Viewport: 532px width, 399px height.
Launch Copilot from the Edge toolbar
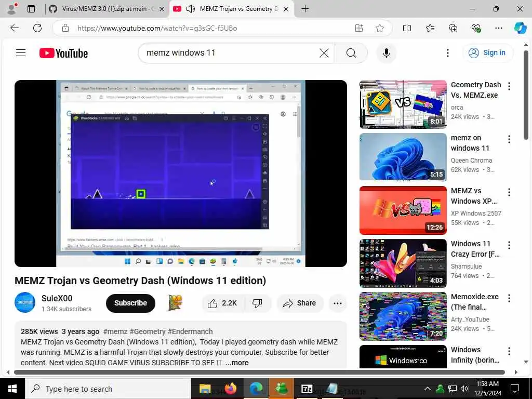(x=520, y=28)
